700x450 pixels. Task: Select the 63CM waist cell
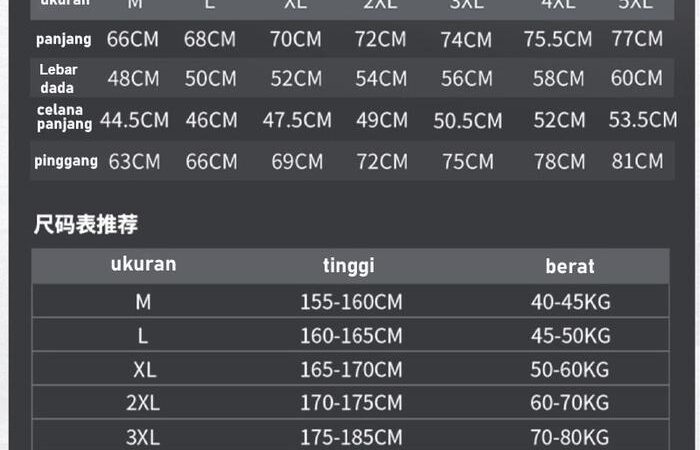pyautogui.click(x=133, y=161)
